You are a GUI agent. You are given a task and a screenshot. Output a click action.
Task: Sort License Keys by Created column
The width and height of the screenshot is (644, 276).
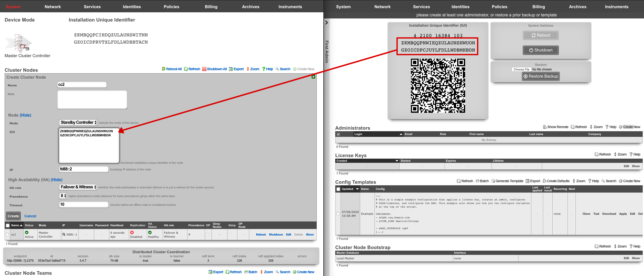pyautogui.click(x=367, y=161)
